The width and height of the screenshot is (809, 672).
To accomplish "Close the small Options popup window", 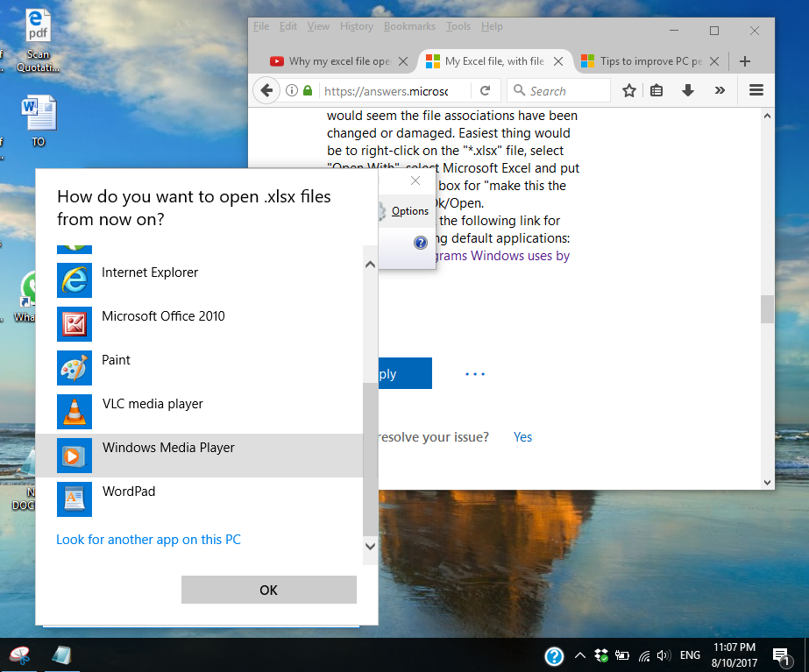I will pyautogui.click(x=415, y=180).
